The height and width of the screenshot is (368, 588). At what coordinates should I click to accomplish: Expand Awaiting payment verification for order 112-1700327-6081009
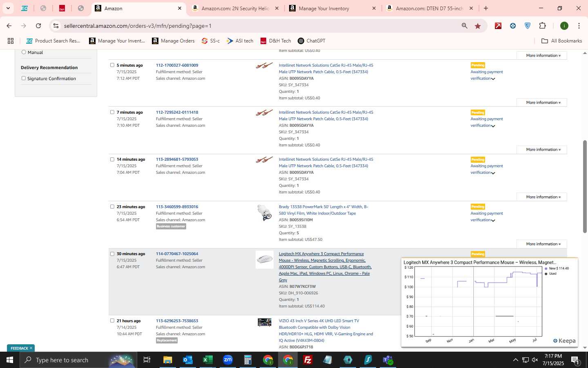point(486,75)
